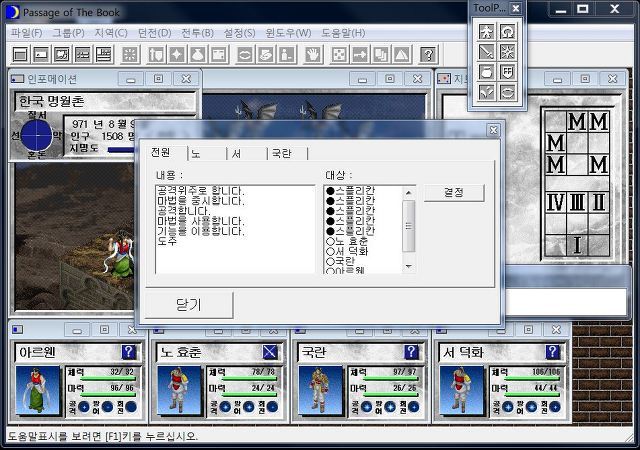Select '기능을 이용합니다.' in content list
The image size is (640, 450).
201,232
